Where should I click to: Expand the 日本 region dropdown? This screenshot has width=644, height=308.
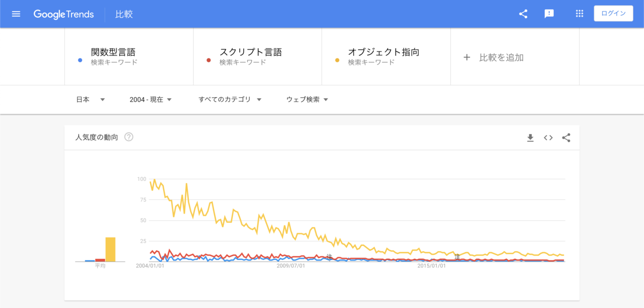[x=90, y=99]
